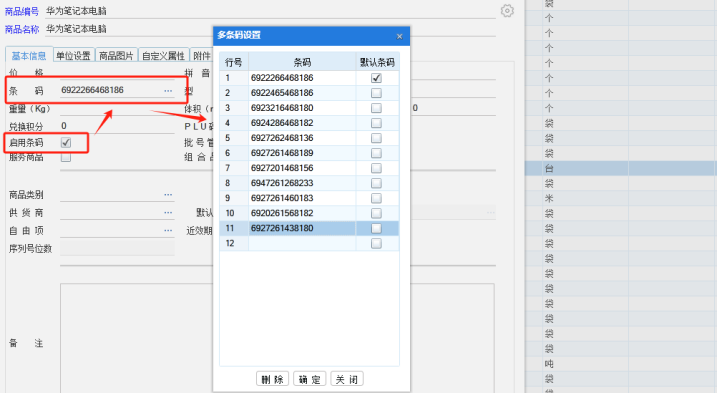
Task: Close the 多条码设置 dialog
Action: pyautogui.click(x=399, y=36)
